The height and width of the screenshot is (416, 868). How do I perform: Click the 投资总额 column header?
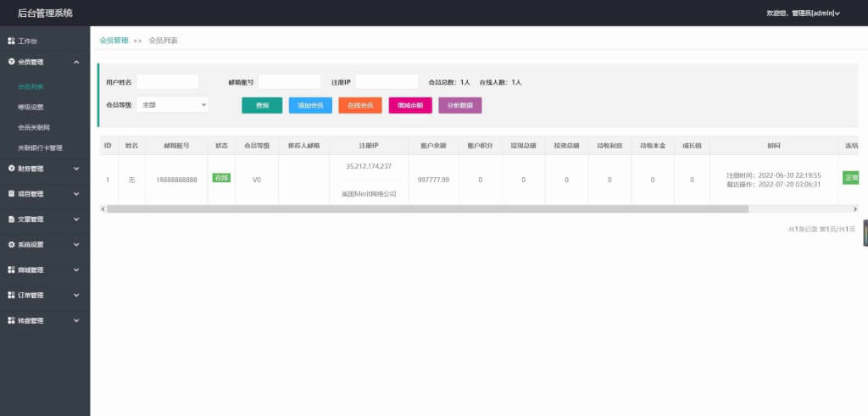click(566, 146)
